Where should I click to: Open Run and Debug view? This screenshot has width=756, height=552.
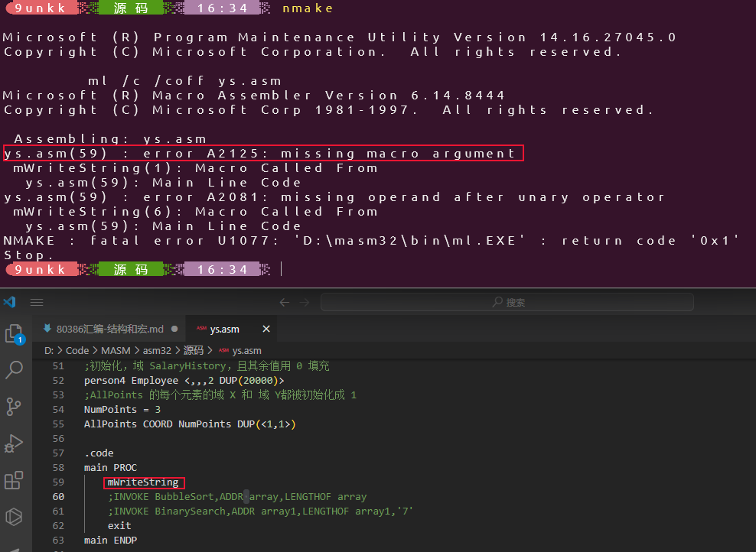14,443
